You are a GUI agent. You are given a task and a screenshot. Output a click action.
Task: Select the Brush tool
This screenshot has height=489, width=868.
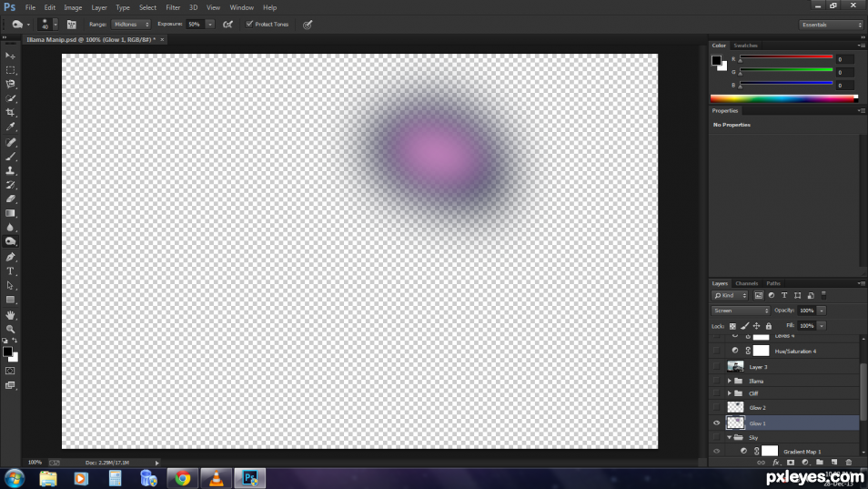10,157
